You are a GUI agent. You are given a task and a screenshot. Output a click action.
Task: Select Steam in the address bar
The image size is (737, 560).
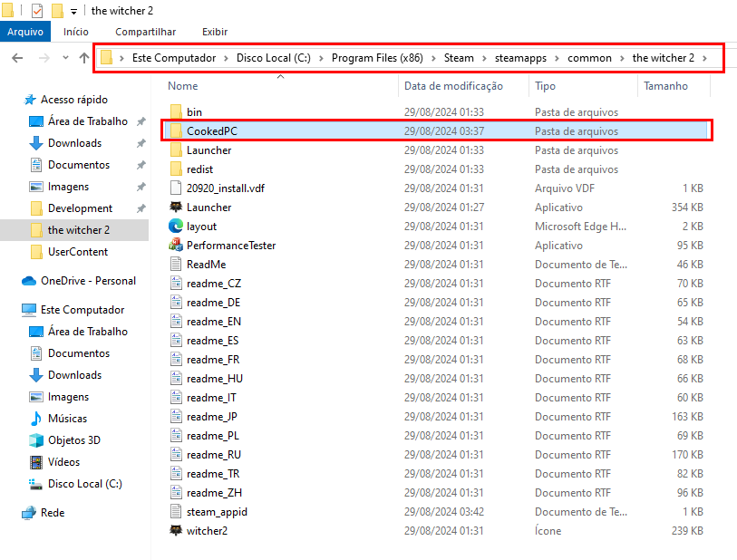[x=459, y=58]
